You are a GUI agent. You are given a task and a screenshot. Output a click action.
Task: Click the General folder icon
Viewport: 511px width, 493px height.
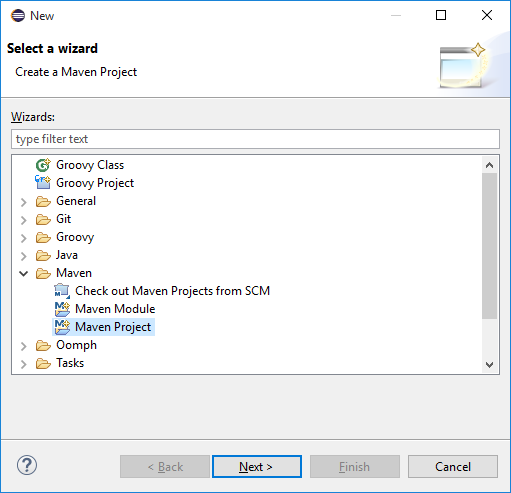pos(43,201)
